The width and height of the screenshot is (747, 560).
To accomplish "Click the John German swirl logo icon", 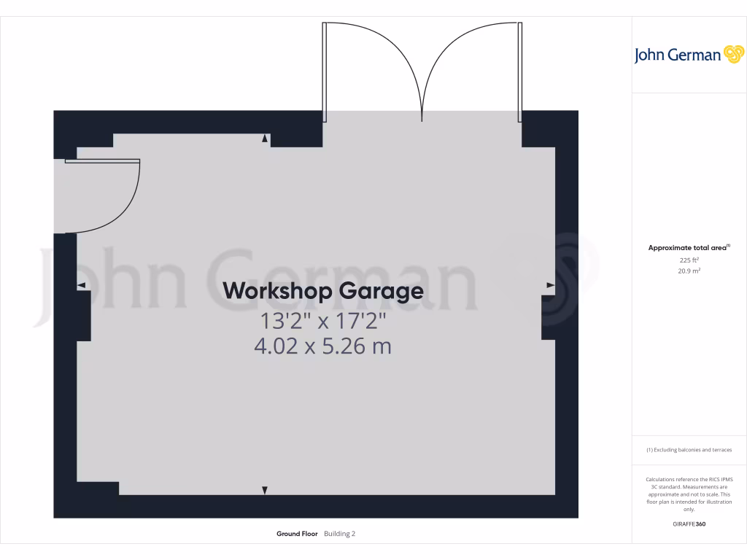I will click(x=732, y=55).
